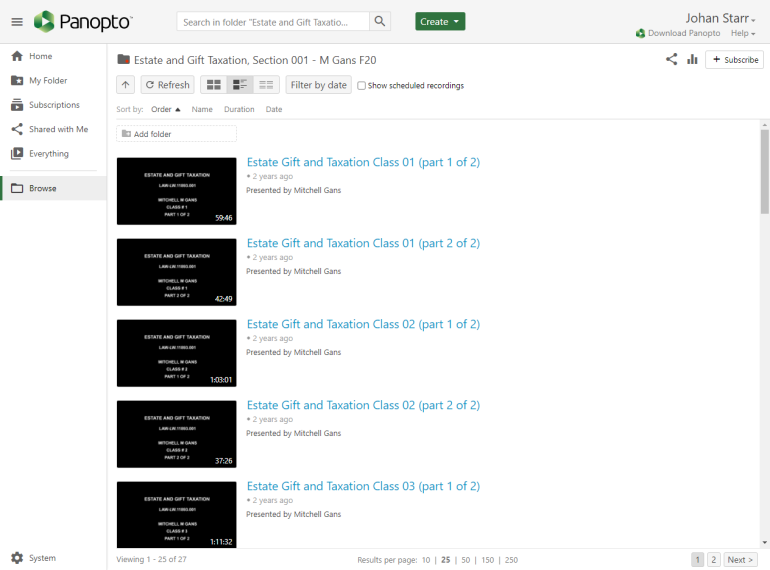This screenshot has height=570, width=770.
Task: Open Class 01 part 1 video thumbnail
Action: coord(176,191)
